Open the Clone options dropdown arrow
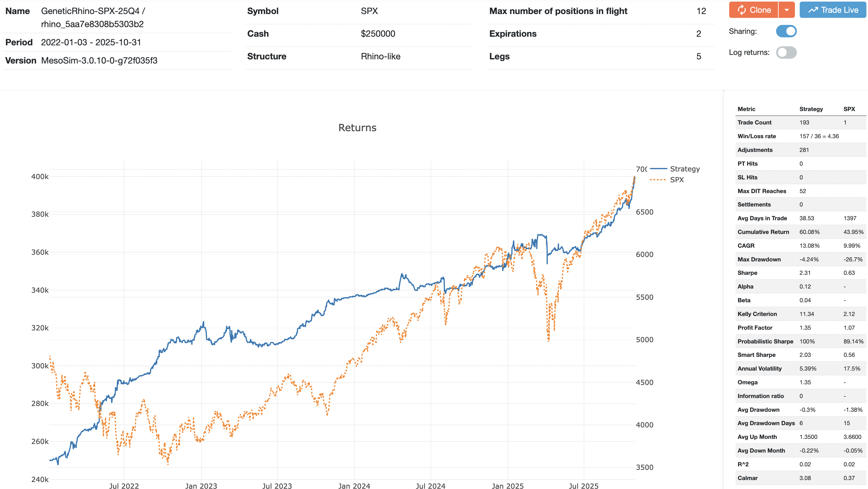This screenshot has height=489, width=868. [788, 10]
